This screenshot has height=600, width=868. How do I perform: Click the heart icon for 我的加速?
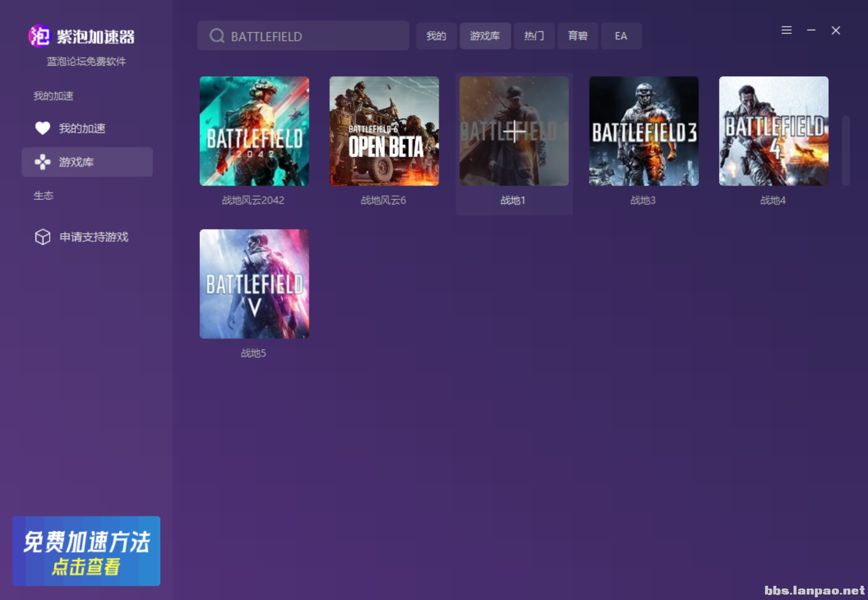(43, 128)
